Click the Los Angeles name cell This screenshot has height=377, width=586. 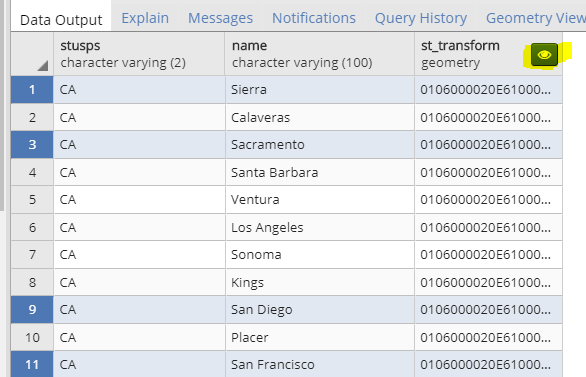tap(320, 227)
